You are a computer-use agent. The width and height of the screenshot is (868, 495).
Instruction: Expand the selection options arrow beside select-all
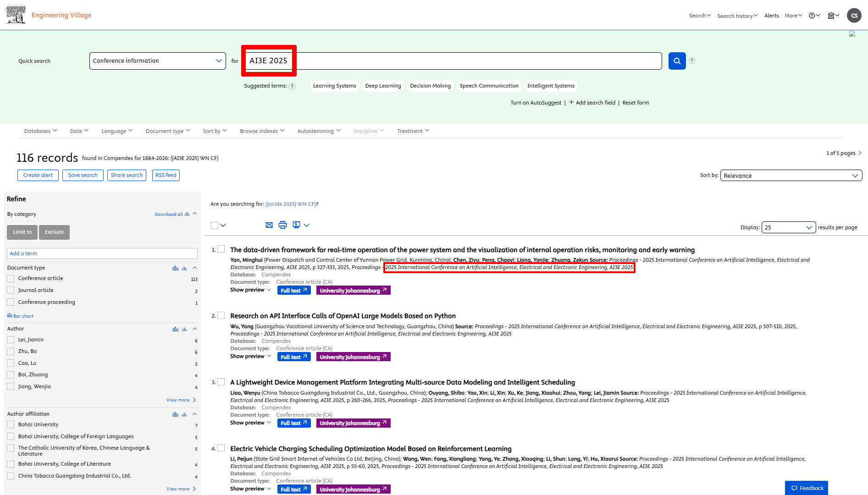(x=223, y=225)
